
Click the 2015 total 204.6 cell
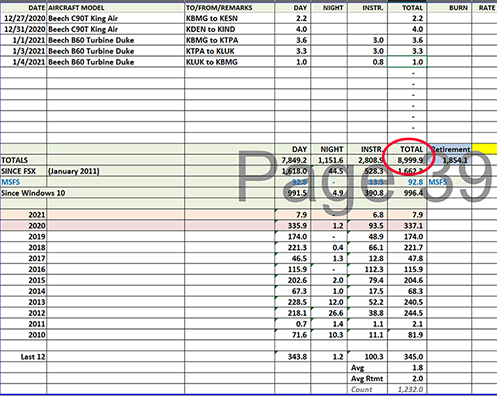point(407,280)
